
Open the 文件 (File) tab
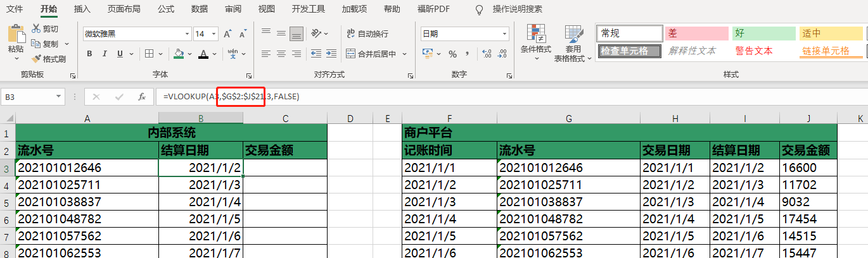pyautogui.click(x=15, y=9)
